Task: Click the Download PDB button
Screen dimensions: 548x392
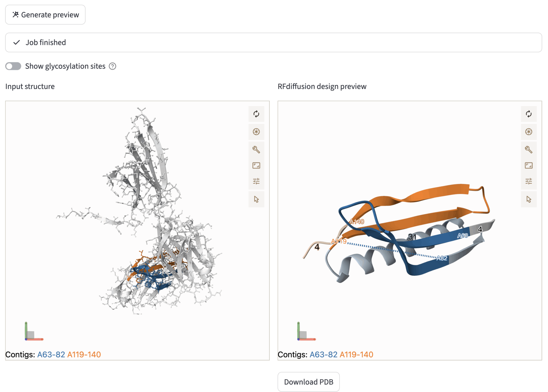Action: pyautogui.click(x=309, y=382)
